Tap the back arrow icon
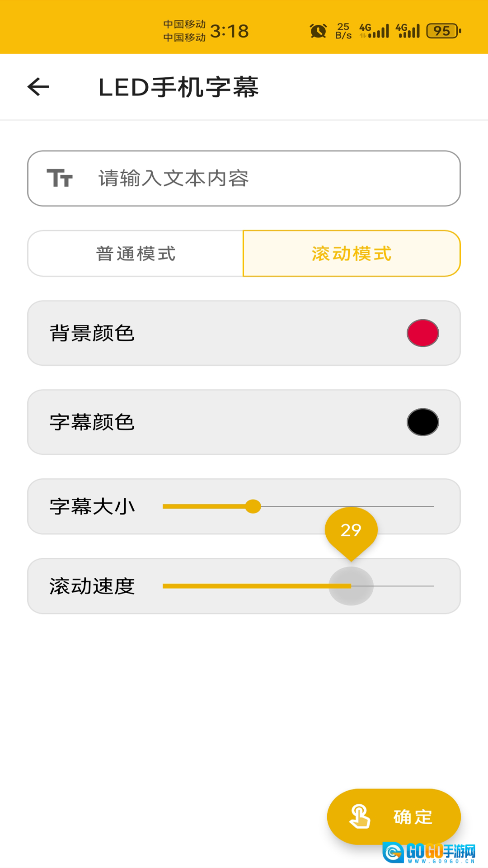This screenshot has height=868, width=488. pos(38,87)
